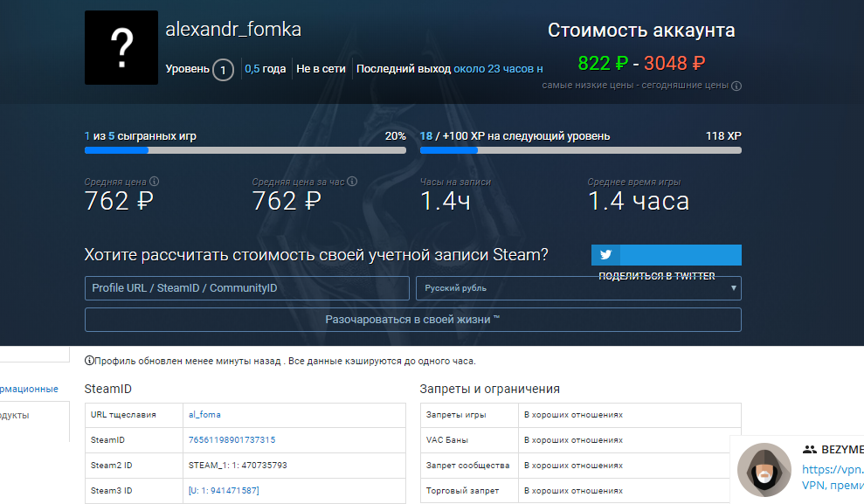Click the 'VAC Баны' row label
This screenshot has width=864, height=504.
coord(447,440)
